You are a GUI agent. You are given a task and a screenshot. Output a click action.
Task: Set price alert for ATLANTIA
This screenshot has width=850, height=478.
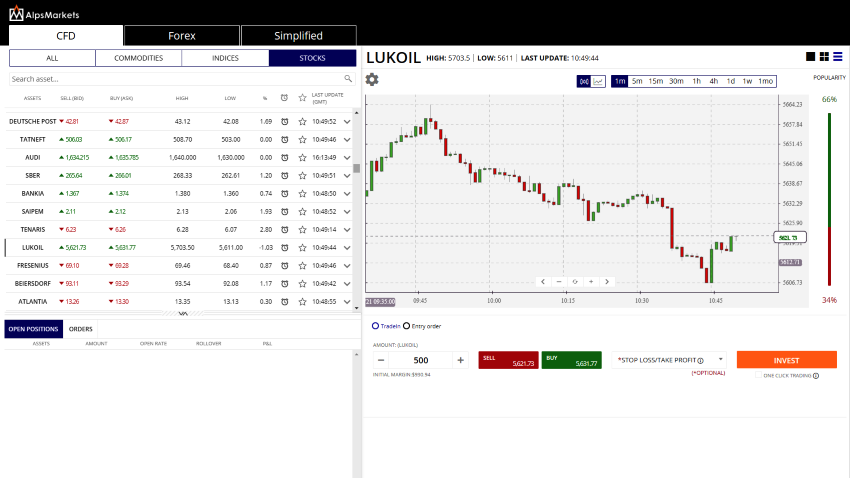click(285, 301)
